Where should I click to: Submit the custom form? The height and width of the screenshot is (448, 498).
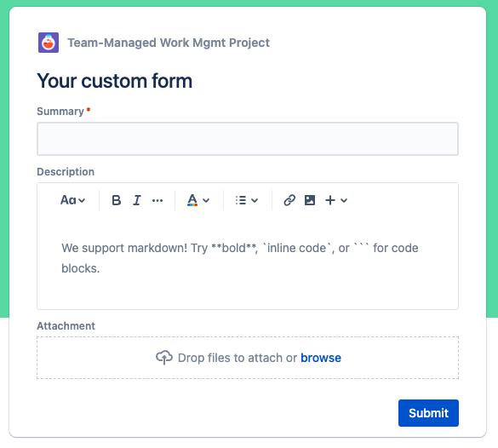[428, 413]
